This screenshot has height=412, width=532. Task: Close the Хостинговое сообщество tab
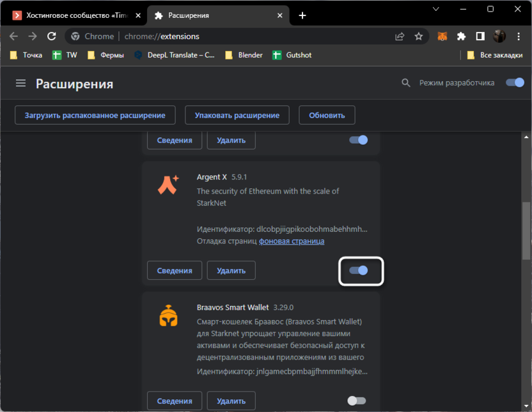coord(138,15)
